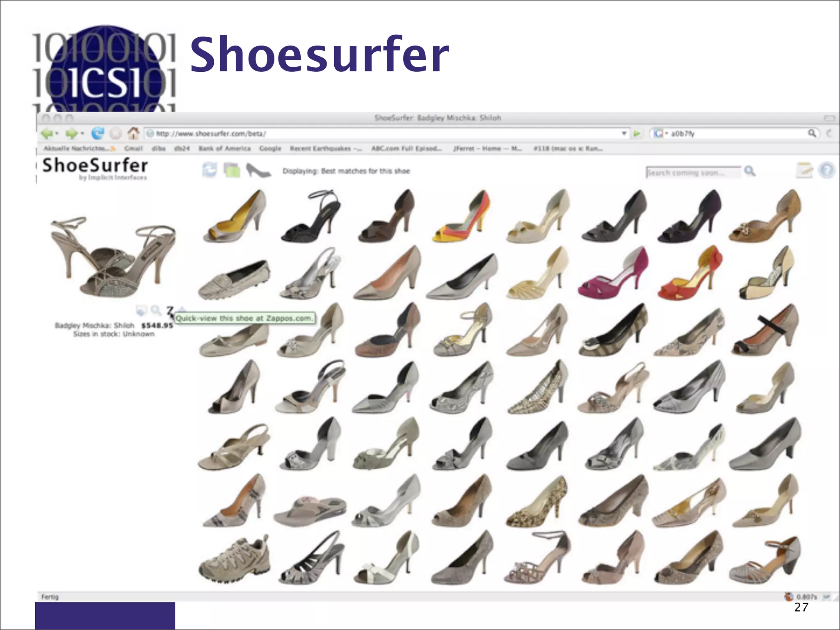Click the green stacked squares icon
The width and height of the screenshot is (840, 630).
(x=232, y=170)
